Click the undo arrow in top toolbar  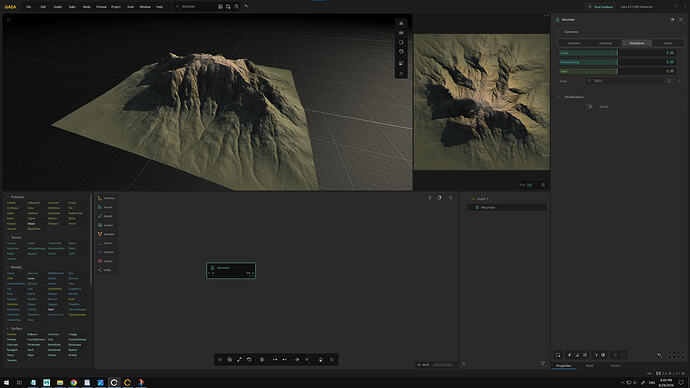click(246, 7)
